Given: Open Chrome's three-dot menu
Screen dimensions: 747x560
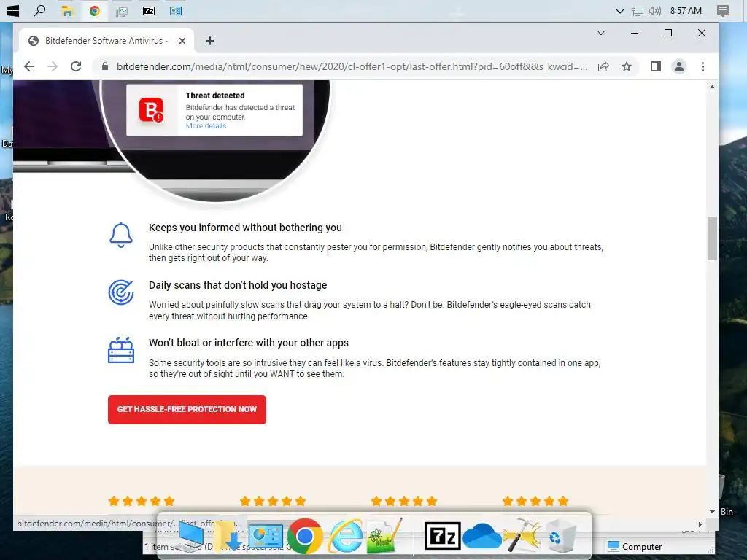Looking at the screenshot, I should coord(703,66).
